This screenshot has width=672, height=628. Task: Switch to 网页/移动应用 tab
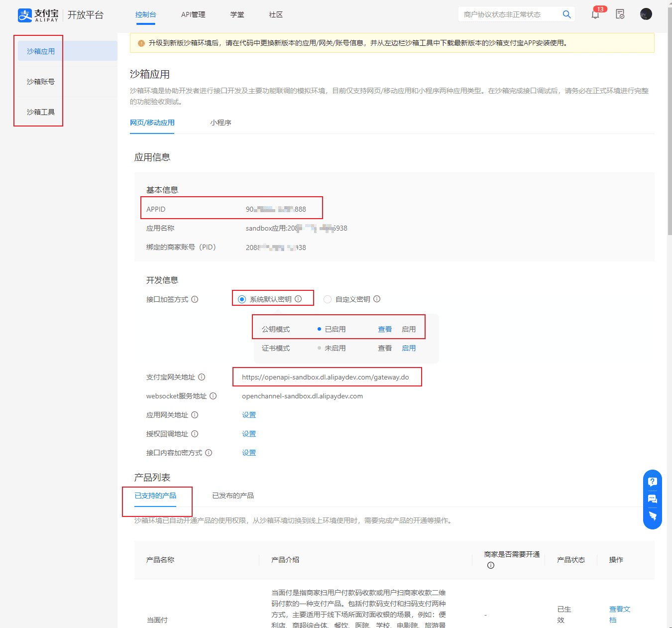152,123
